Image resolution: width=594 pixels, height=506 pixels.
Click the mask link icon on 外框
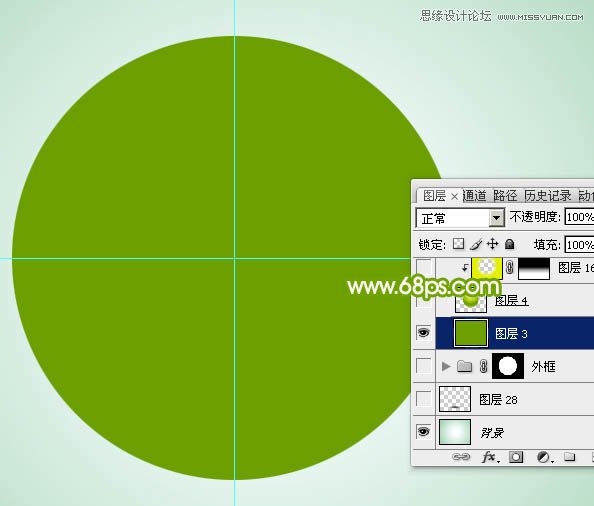[483, 366]
